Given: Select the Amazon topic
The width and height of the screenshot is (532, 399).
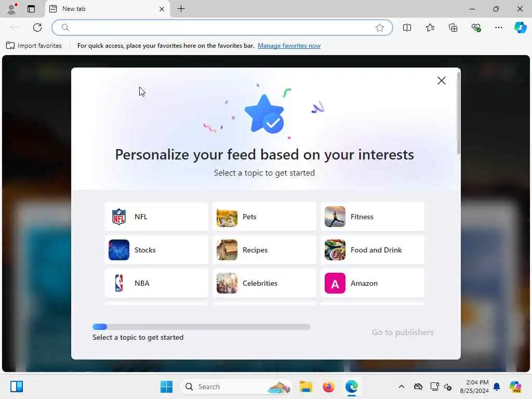Looking at the screenshot, I should click(372, 283).
